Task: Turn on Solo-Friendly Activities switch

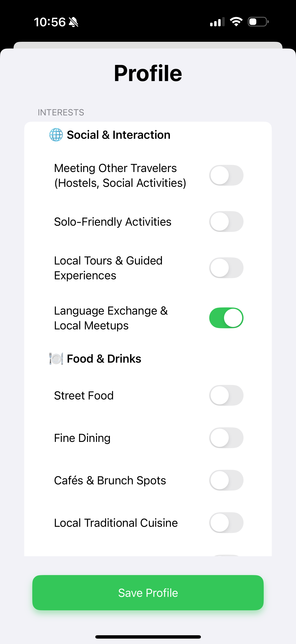Action: click(x=226, y=221)
